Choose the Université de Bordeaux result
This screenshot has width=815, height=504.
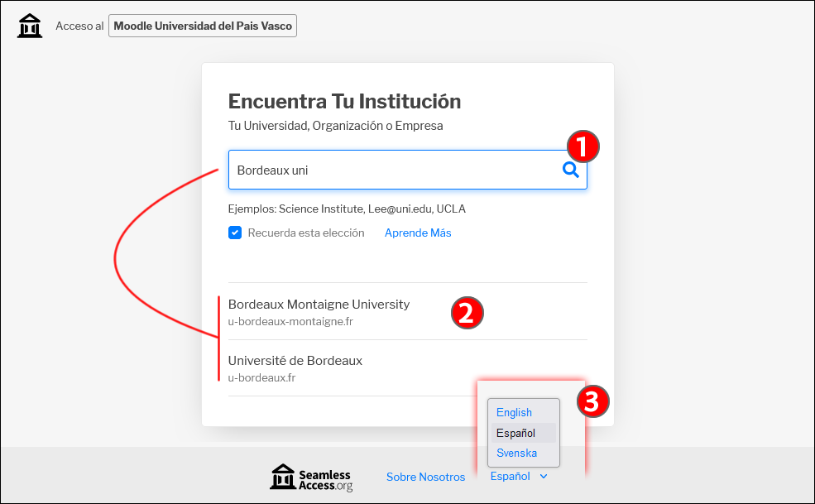point(295,368)
